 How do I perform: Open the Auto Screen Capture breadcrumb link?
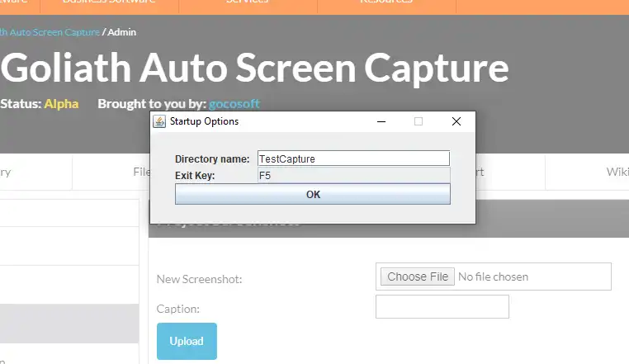coord(50,32)
